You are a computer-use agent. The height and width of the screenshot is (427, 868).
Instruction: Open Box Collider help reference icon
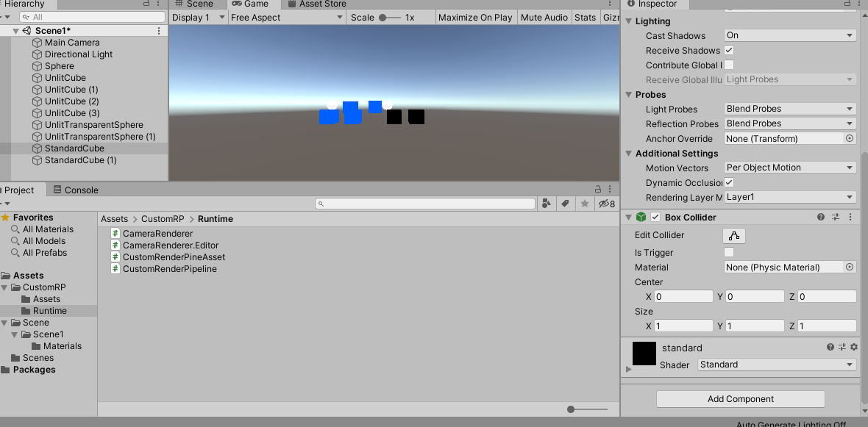click(x=821, y=218)
